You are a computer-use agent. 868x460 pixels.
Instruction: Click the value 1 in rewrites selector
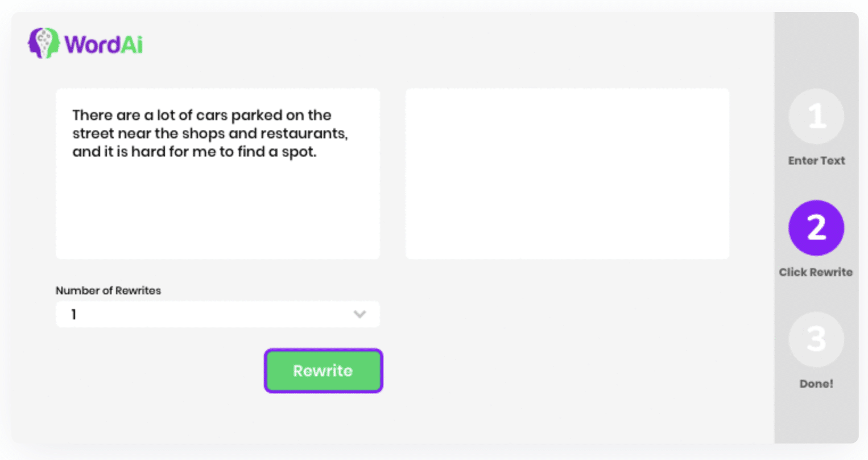[73, 314]
